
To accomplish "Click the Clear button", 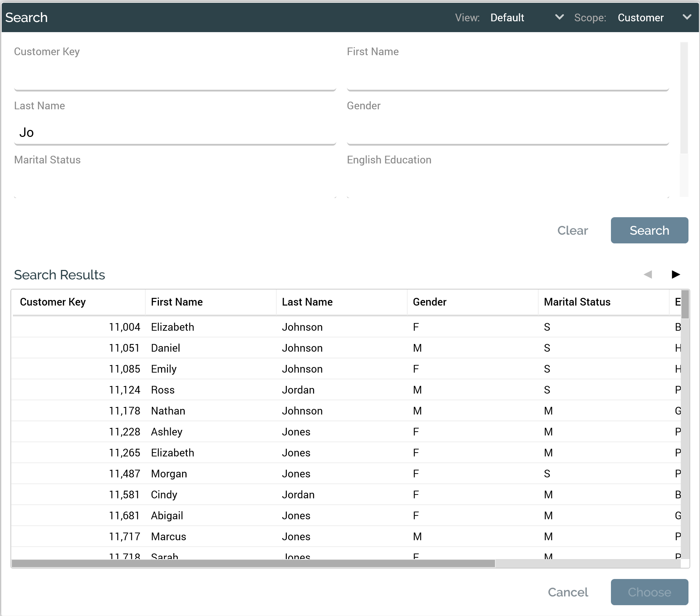I will 573,230.
